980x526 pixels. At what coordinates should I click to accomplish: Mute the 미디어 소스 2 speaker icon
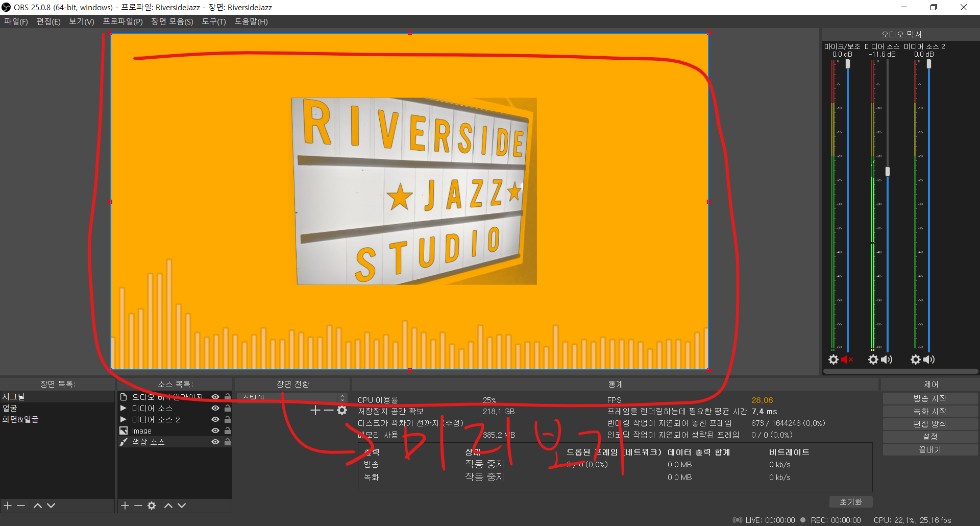[x=929, y=360]
